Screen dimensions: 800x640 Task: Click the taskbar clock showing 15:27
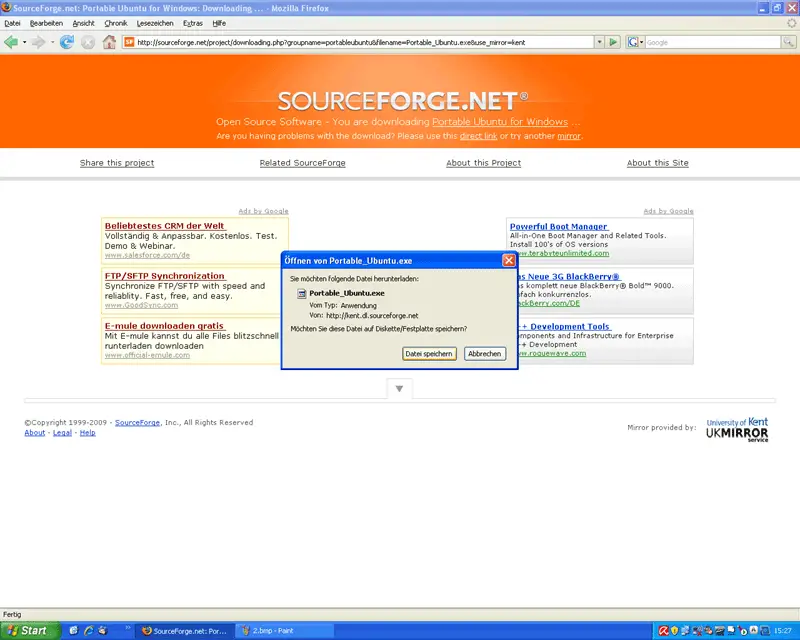point(783,631)
